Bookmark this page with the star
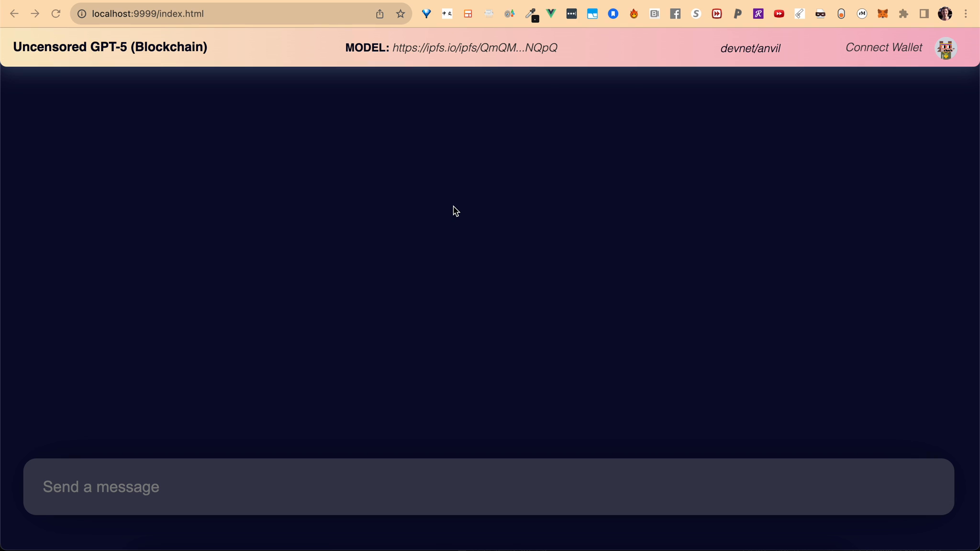 (401, 14)
